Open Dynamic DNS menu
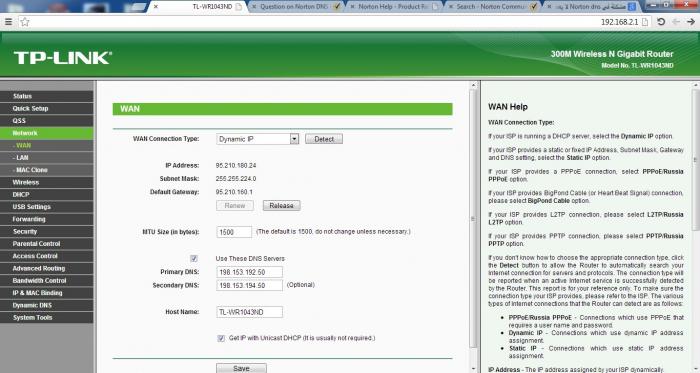700x373 pixels. point(47,305)
